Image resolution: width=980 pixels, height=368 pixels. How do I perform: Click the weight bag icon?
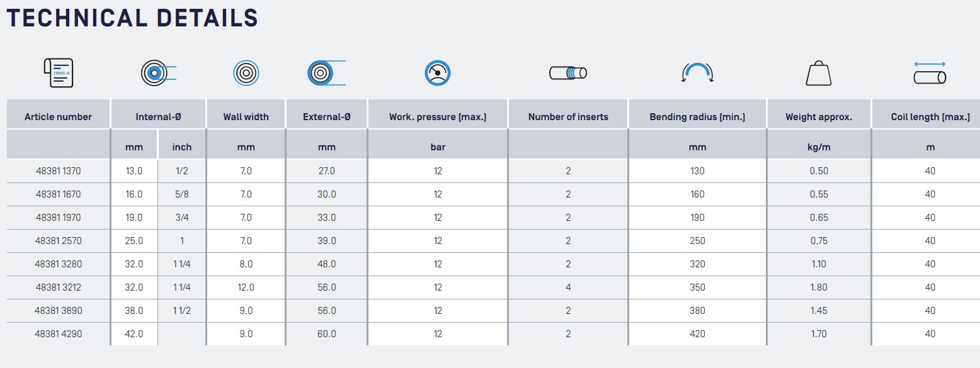pos(819,73)
